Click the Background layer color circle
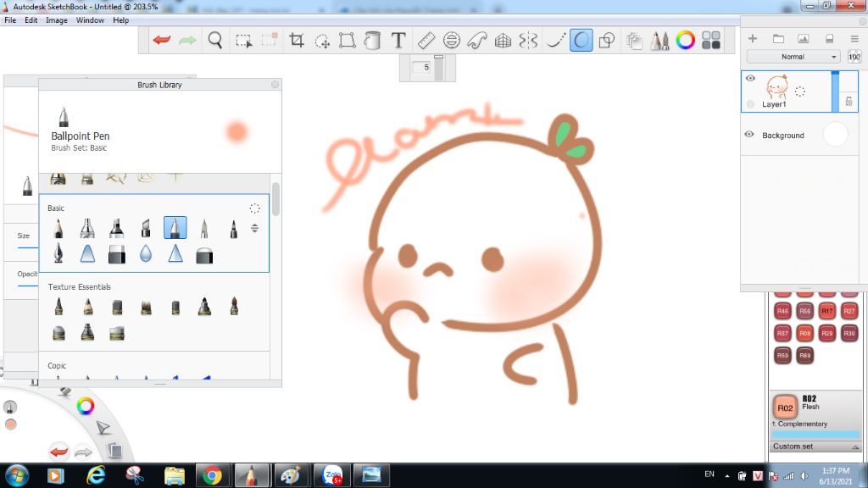The image size is (868, 488). click(x=835, y=135)
